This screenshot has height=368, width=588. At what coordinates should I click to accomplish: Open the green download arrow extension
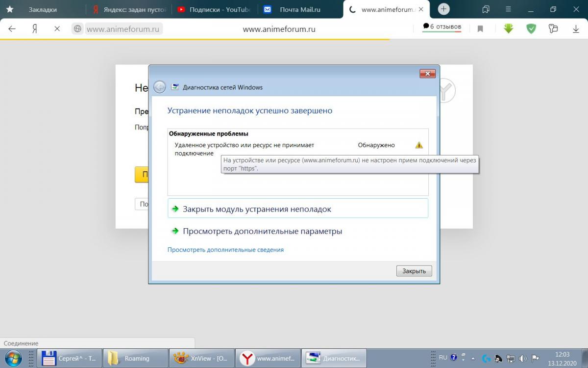click(x=508, y=29)
